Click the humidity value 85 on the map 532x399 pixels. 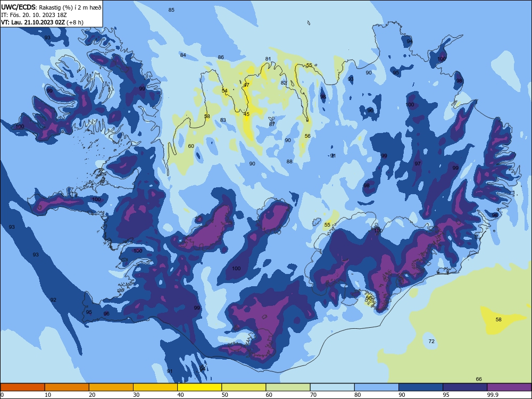[x=171, y=10]
